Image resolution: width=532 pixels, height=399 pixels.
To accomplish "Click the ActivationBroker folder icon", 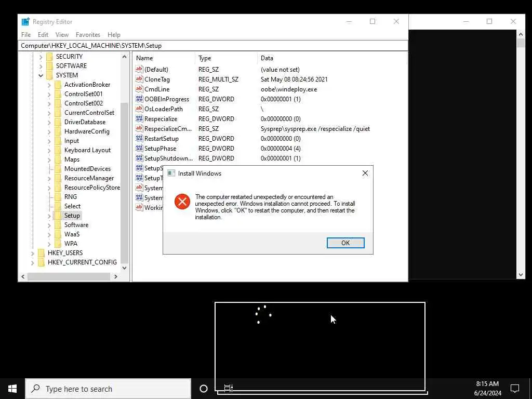I will 58,85.
